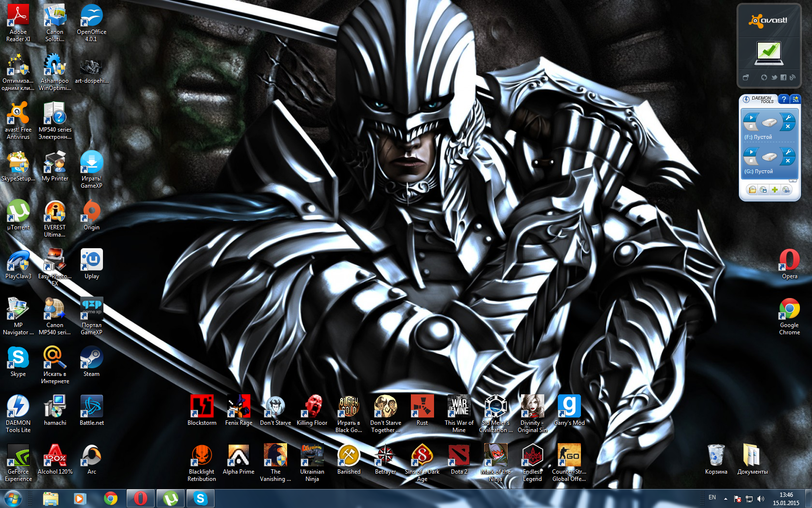Open Action Center flag tray icon

pos(738,498)
